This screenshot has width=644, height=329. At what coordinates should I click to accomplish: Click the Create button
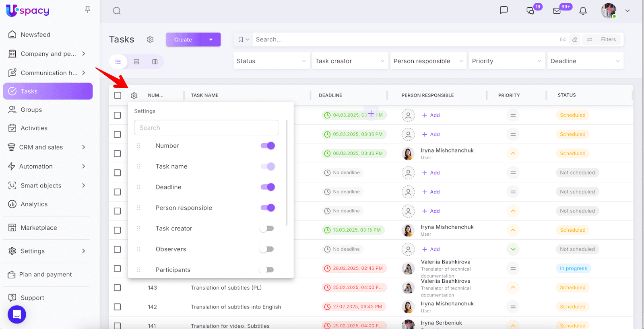[x=183, y=39]
